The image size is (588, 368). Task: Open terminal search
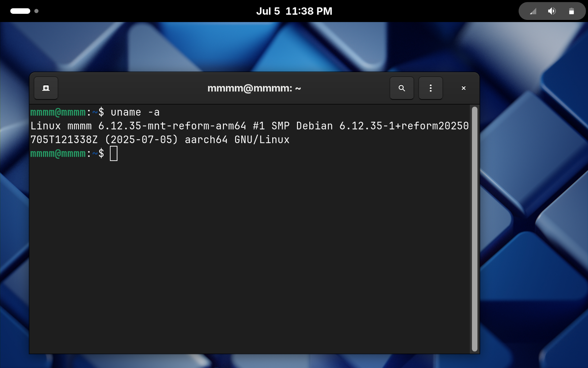click(402, 88)
